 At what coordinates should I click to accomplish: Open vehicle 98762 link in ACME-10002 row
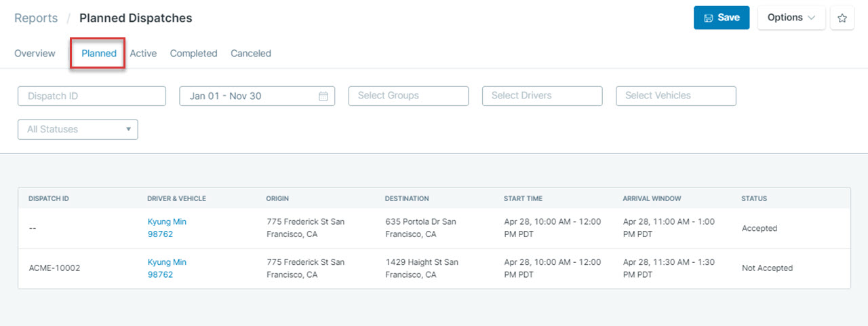tap(160, 275)
